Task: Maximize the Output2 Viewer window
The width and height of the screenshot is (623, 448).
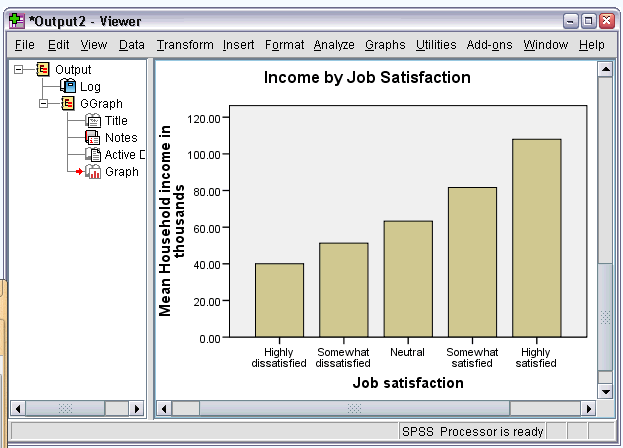Action: [x=589, y=21]
